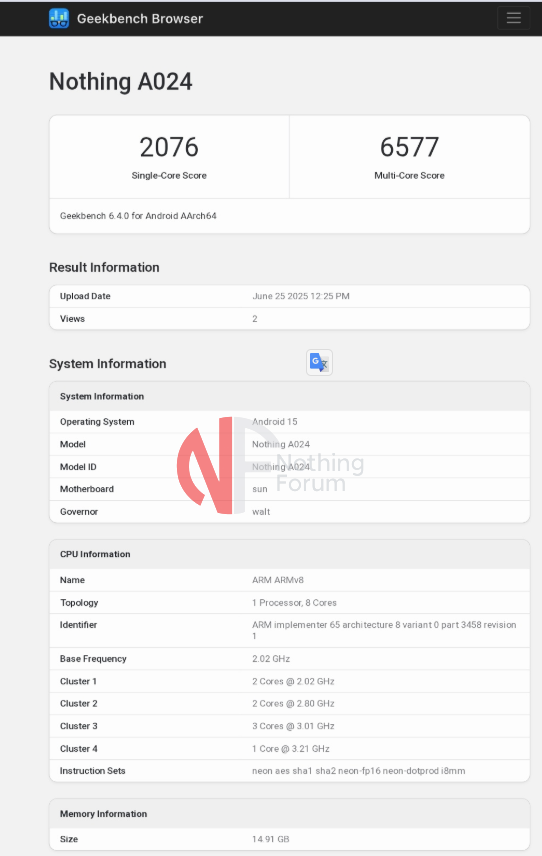Viewport: 542px width, 856px height.
Task: Click the Motherboard sun row
Action: (x=289, y=489)
